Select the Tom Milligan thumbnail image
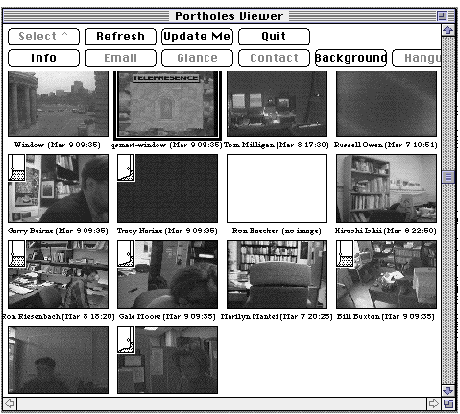The height and width of the screenshot is (414, 460). [277, 104]
